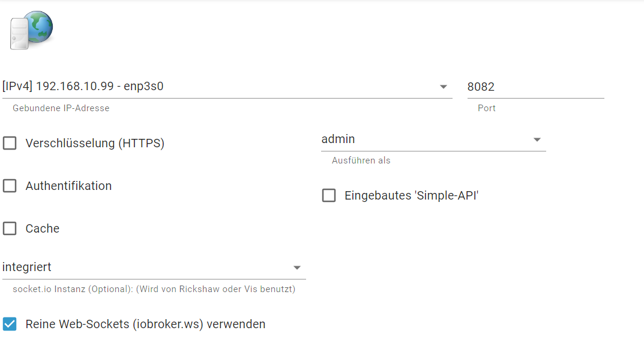Image resolution: width=644 pixels, height=342 pixels.
Task: Click into the Port field showing 8082
Action: 535,87
